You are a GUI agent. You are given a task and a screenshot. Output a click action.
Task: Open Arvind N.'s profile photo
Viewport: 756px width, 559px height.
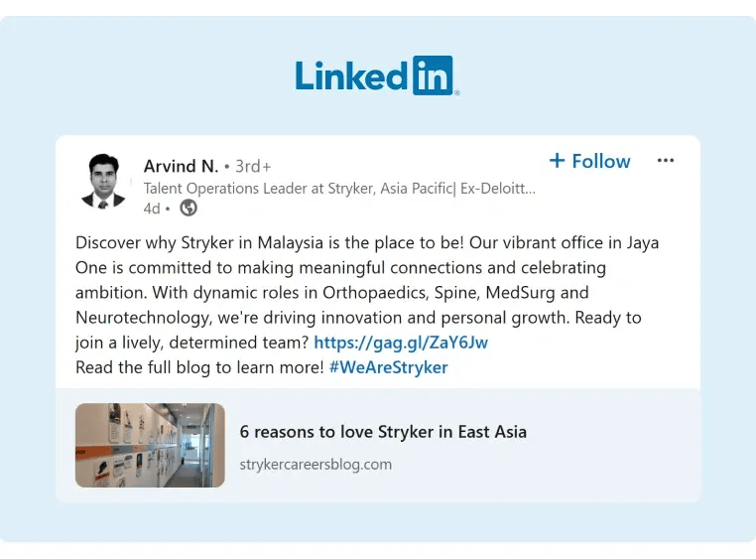pyautogui.click(x=103, y=182)
